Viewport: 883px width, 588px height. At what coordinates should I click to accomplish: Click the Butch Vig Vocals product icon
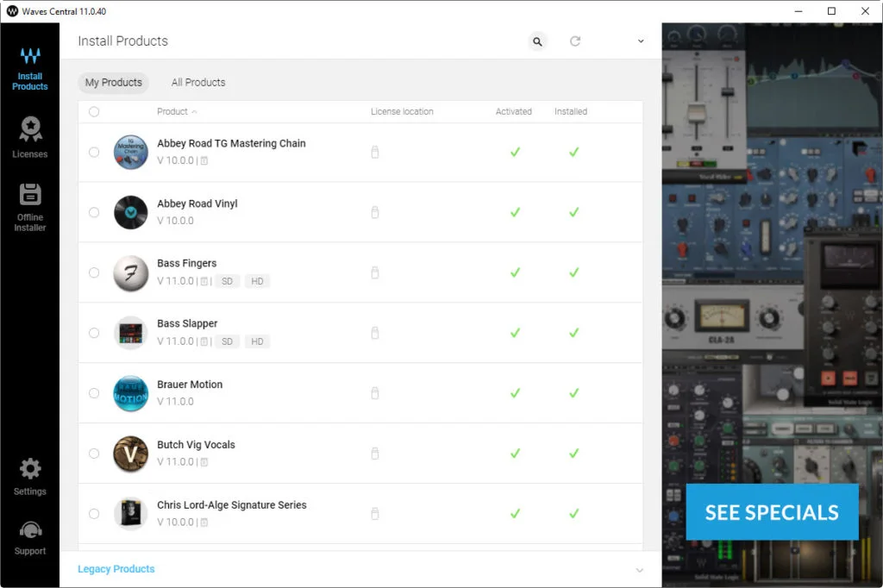[x=131, y=454]
